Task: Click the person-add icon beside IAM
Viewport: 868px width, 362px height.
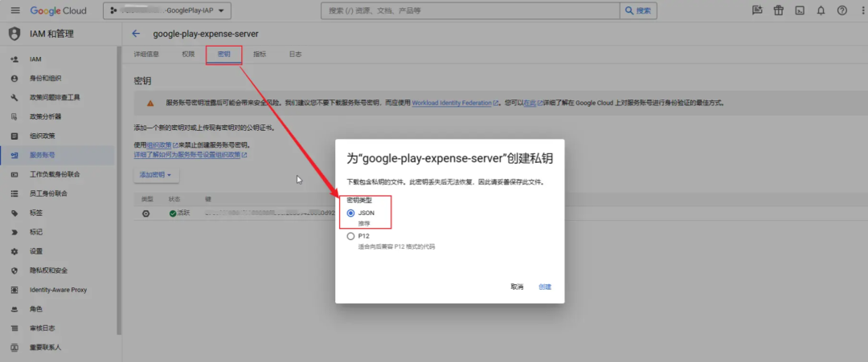Action: point(15,59)
